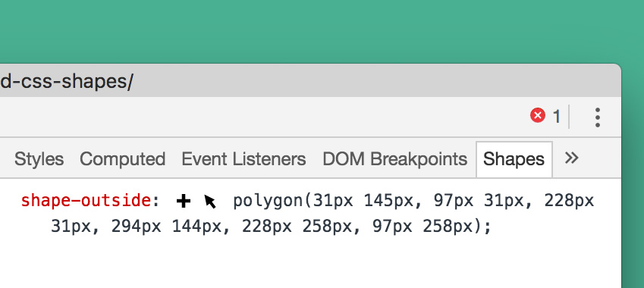Click the shape-outside property name
This screenshot has height=288, width=644.
[86, 201]
